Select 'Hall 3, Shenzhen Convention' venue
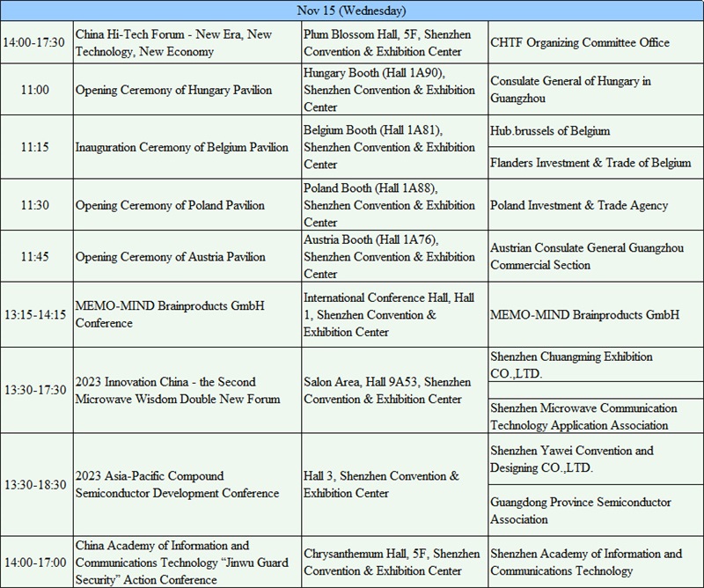Screen dimensions: 704x588 (x=394, y=485)
